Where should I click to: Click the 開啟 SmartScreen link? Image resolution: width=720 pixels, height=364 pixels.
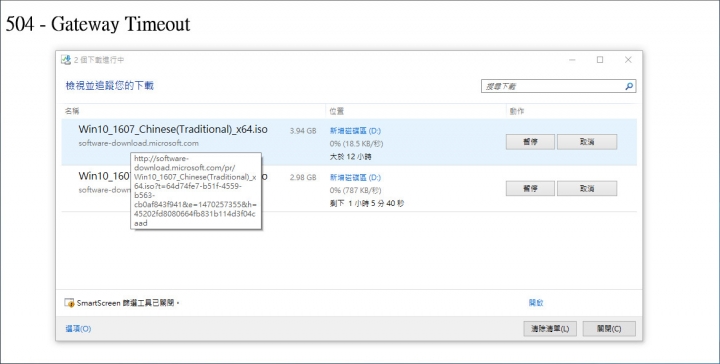click(536, 303)
